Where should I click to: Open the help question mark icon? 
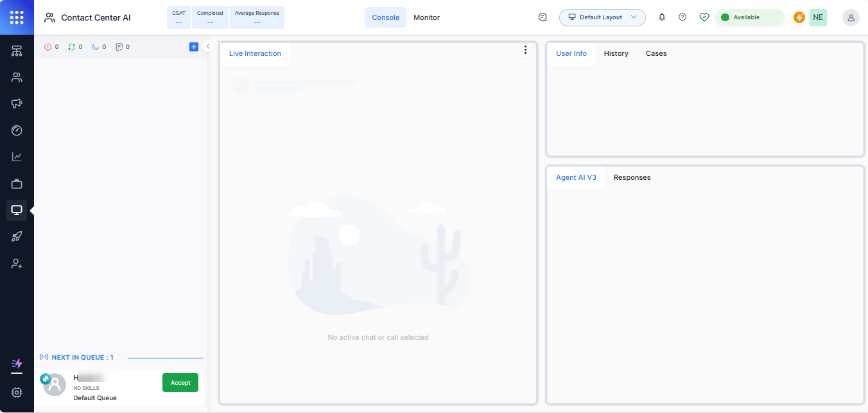click(x=682, y=17)
